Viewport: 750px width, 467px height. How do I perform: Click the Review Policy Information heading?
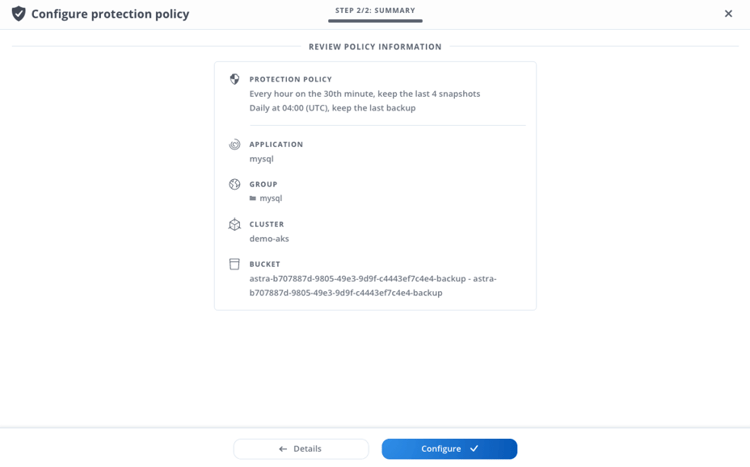click(375, 46)
